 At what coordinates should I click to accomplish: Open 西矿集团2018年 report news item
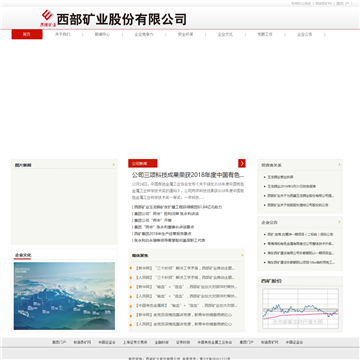point(162,234)
